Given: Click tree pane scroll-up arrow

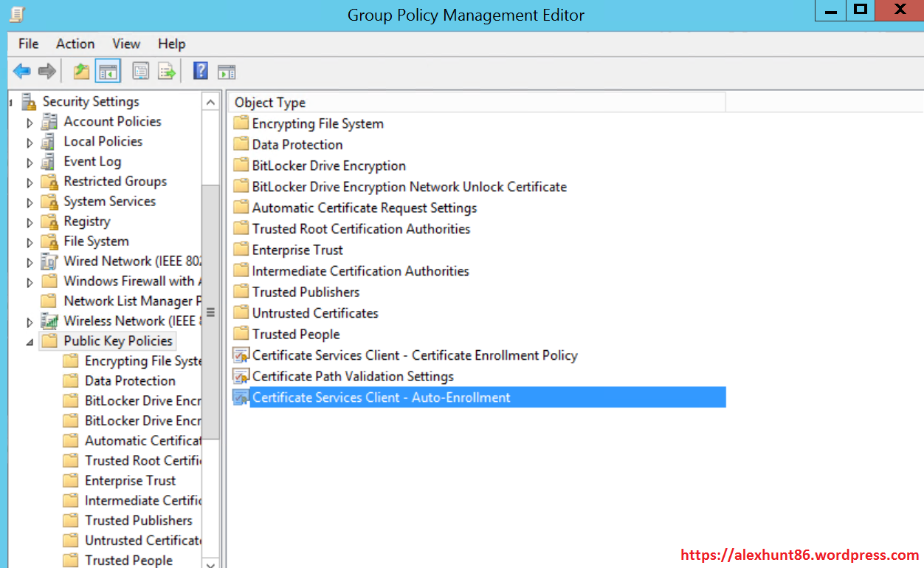Looking at the screenshot, I should pyautogui.click(x=210, y=103).
